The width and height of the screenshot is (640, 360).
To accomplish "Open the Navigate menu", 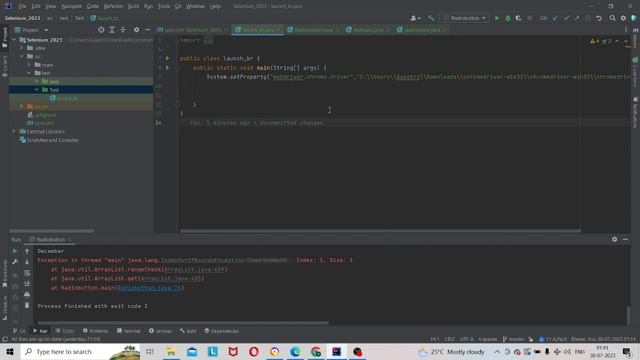I will (x=71, y=6).
